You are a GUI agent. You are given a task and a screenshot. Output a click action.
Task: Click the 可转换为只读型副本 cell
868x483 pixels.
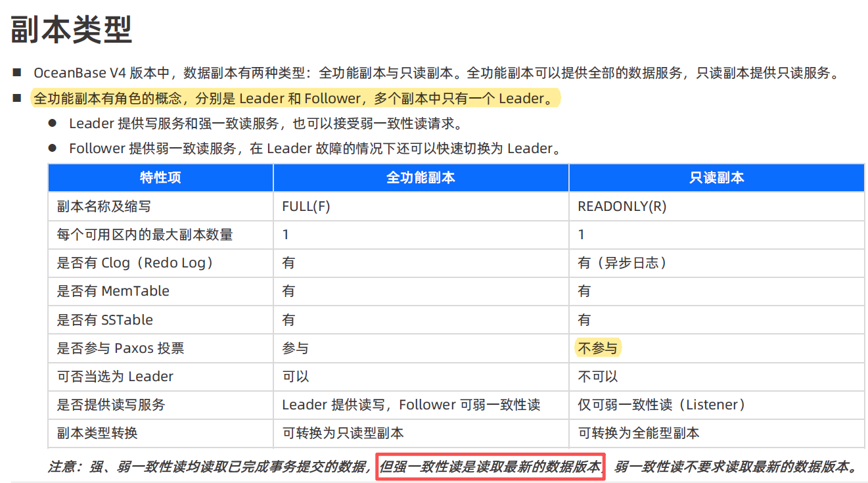(x=343, y=433)
